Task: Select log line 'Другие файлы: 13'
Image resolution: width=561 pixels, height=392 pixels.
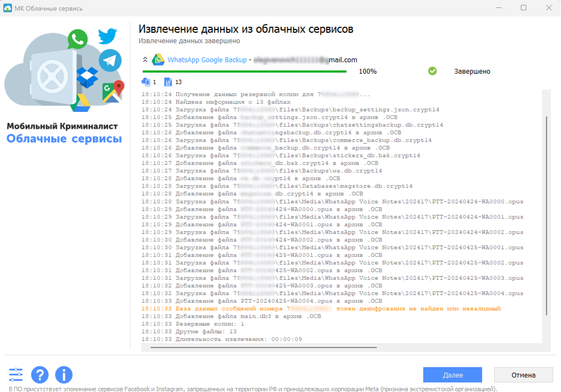Action: point(189,332)
